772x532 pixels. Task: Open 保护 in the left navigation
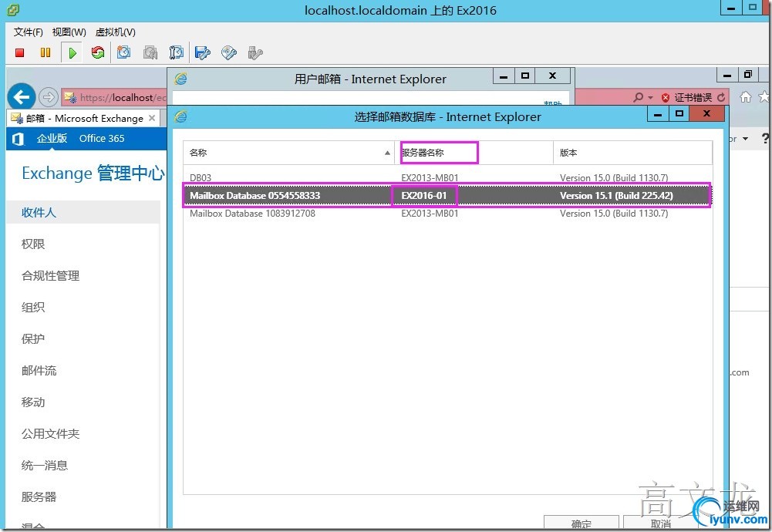33,338
